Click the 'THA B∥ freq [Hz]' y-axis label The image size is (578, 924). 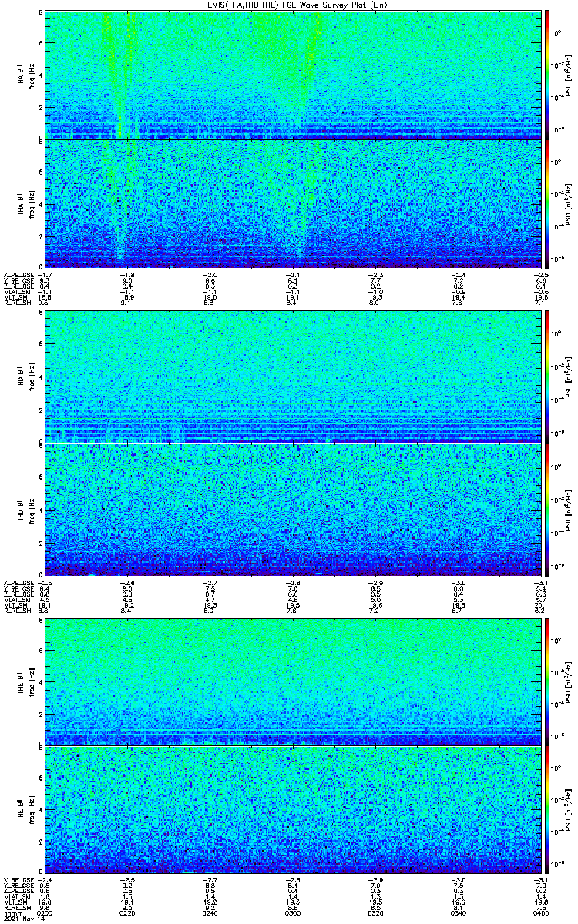(x=26, y=204)
